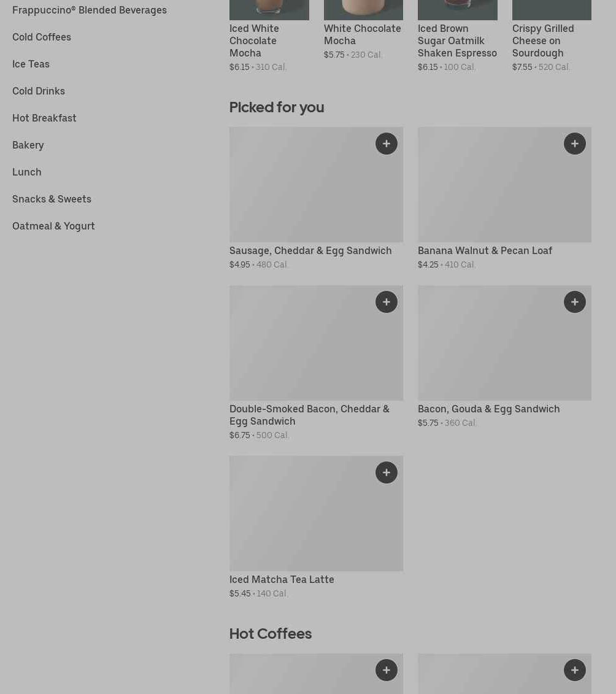Open Iced White Chocolate Mocha item

254,40
